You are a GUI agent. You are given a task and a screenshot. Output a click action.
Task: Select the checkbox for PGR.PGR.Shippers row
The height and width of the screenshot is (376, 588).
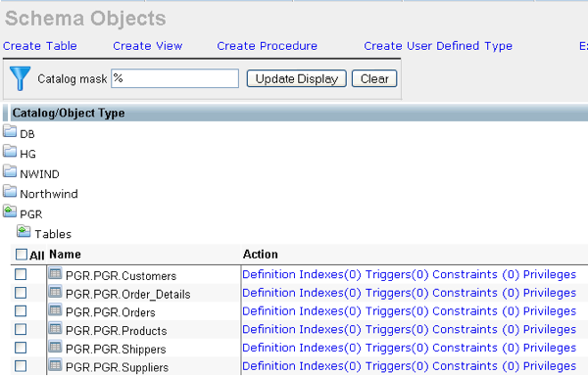point(21,348)
